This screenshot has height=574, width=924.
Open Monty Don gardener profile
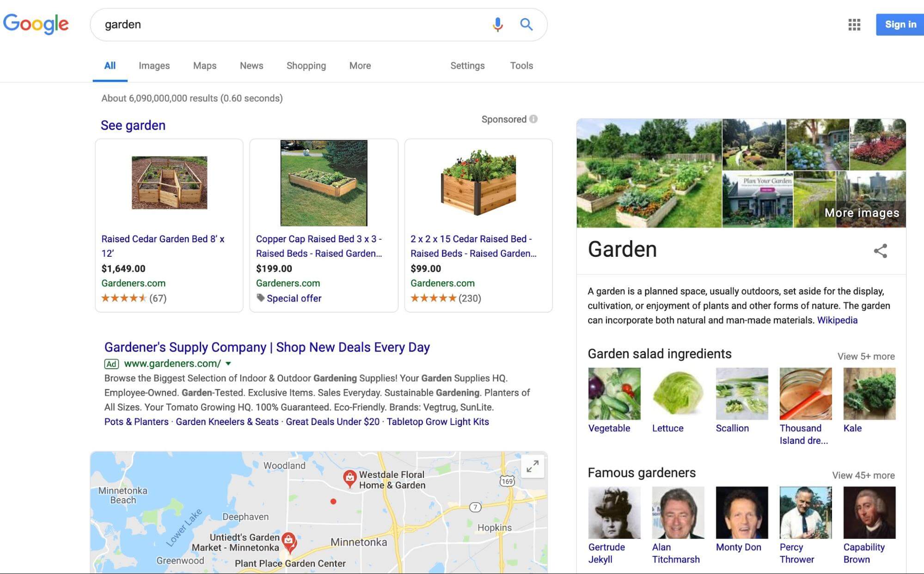click(742, 519)
